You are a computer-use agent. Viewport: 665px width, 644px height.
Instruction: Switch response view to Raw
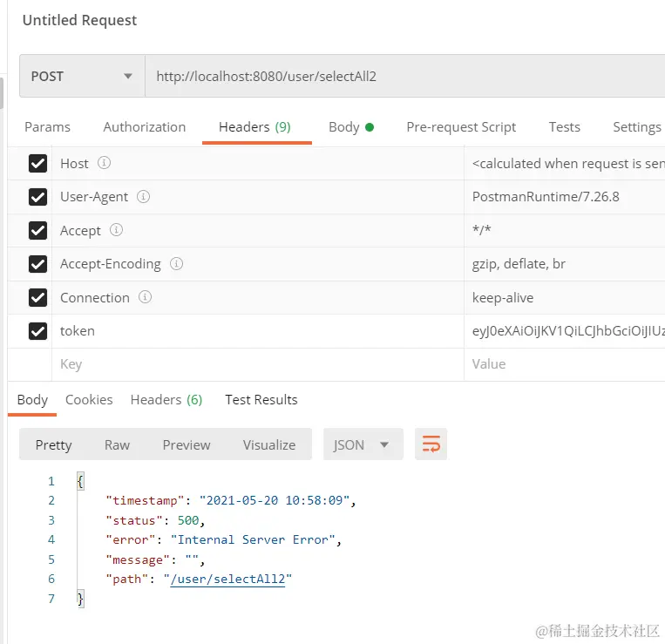coord(117,444)
